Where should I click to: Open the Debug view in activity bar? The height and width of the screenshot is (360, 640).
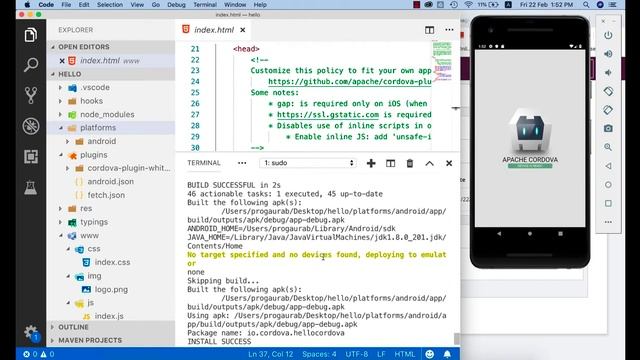[x=31, y=126]
